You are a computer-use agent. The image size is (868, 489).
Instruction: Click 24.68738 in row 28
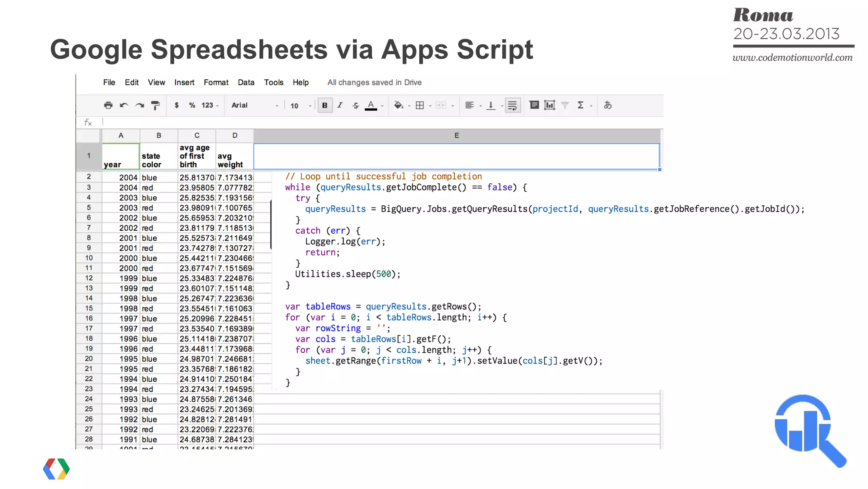pyautogui.click(x=197, y=439)
